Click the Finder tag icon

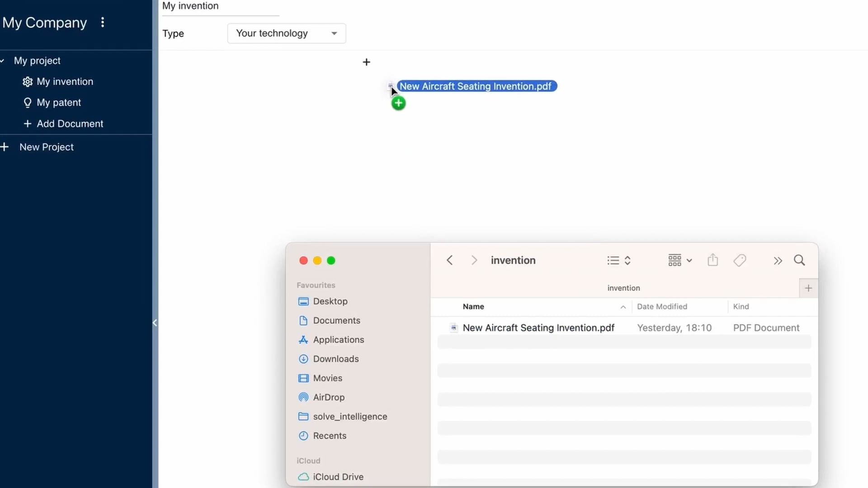(x=740, y=260)
